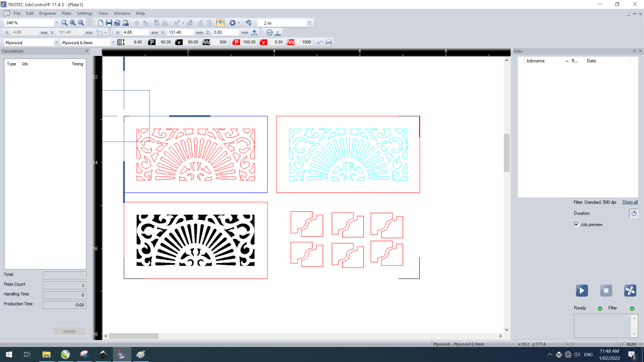Screen dimensions: 644x362
Task: Open the Options gear icon
Action: coord(232,23)
